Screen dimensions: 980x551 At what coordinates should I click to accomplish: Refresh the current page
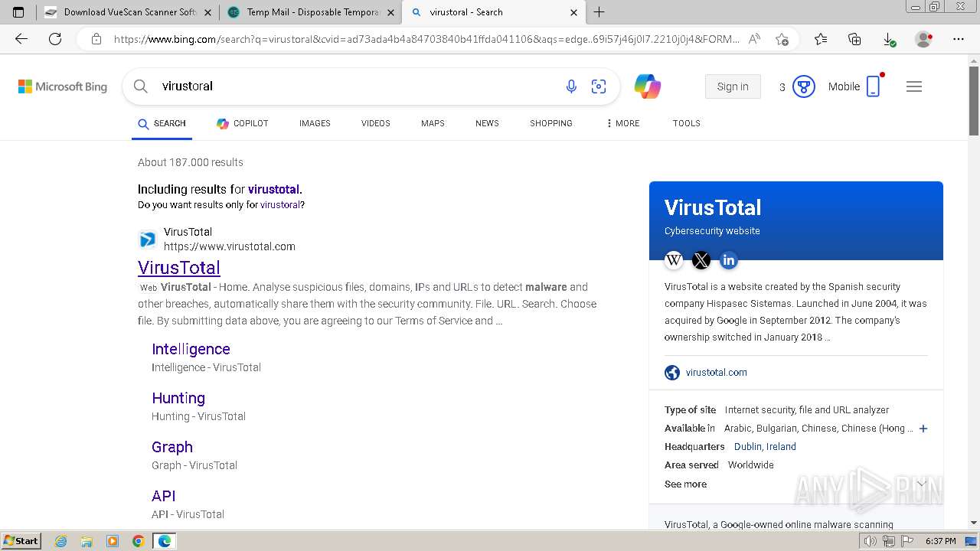55,39
